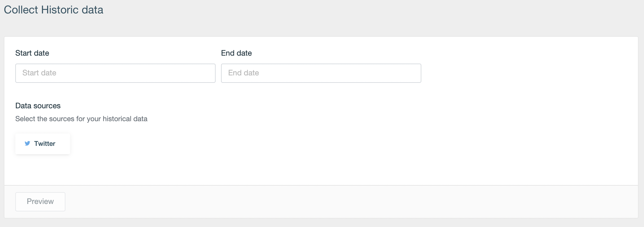The width and height of the screenshot is (644, 227).
Task: Click the "Twitter" text label
Action: coord(45,143)
